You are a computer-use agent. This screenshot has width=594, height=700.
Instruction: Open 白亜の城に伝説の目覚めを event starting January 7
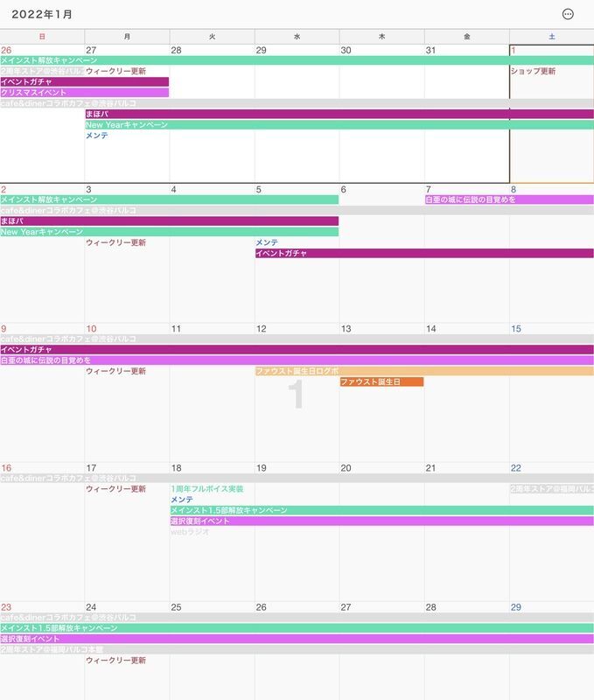pyautogui.click(x=508, y=199)
